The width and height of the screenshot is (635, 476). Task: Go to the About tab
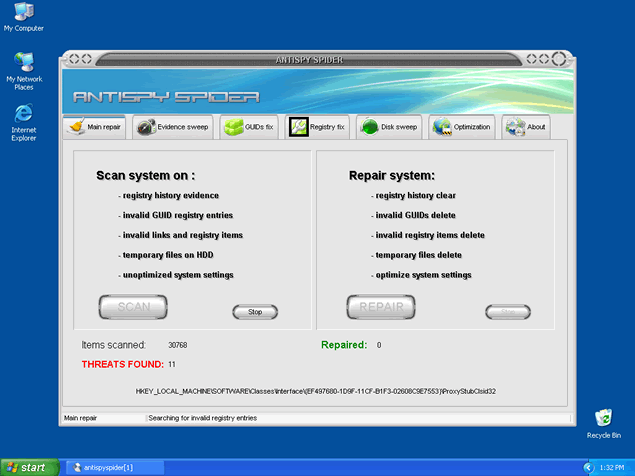pyautogui.click(x=527, y=127)
